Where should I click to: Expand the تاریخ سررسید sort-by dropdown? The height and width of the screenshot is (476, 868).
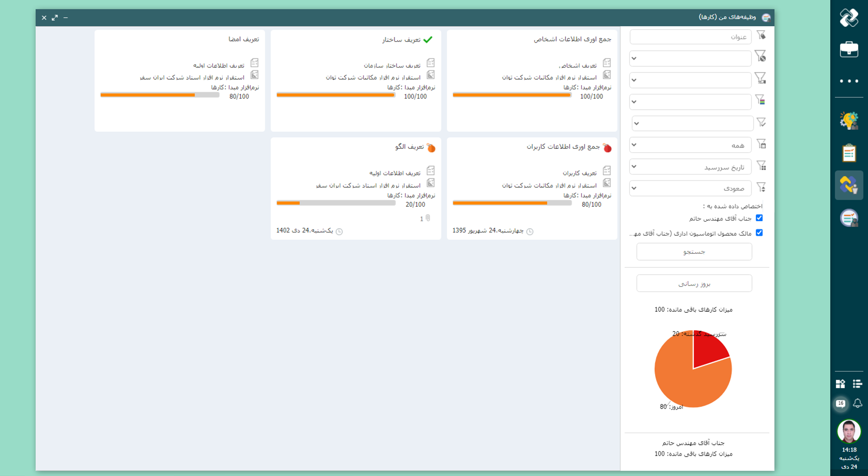click(690, 167)
